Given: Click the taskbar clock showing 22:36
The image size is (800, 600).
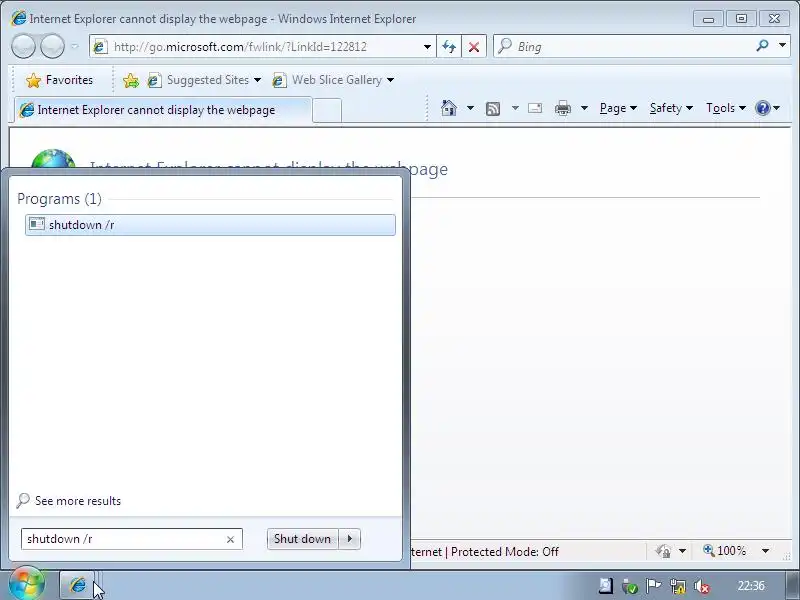Looking at the screenshot, I should [751, 586].
